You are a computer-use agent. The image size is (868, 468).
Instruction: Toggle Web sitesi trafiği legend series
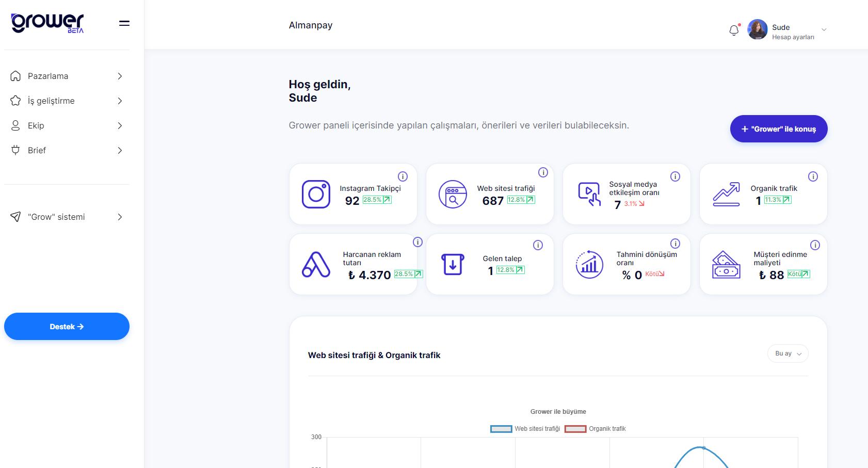pyautogui.click(x=525, y=429)
